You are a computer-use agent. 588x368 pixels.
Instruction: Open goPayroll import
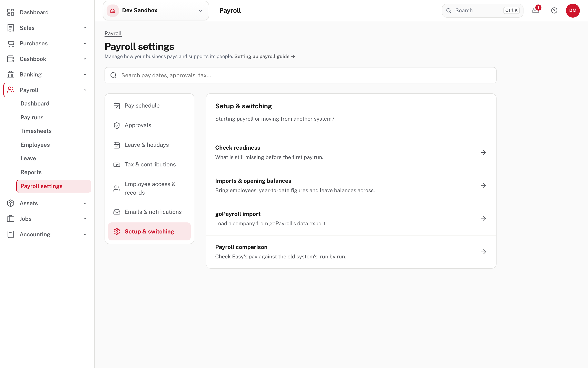click(351, 219)
